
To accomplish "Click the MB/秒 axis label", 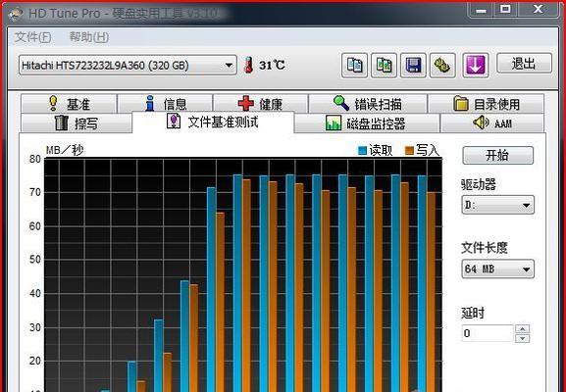I will pyautogui.click(x=65, y=150).
